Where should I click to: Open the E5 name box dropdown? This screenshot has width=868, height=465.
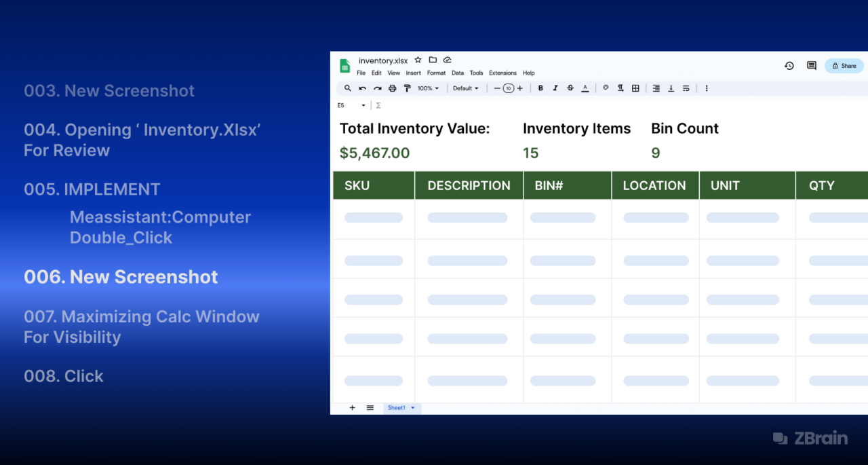[x=363, y=105]
